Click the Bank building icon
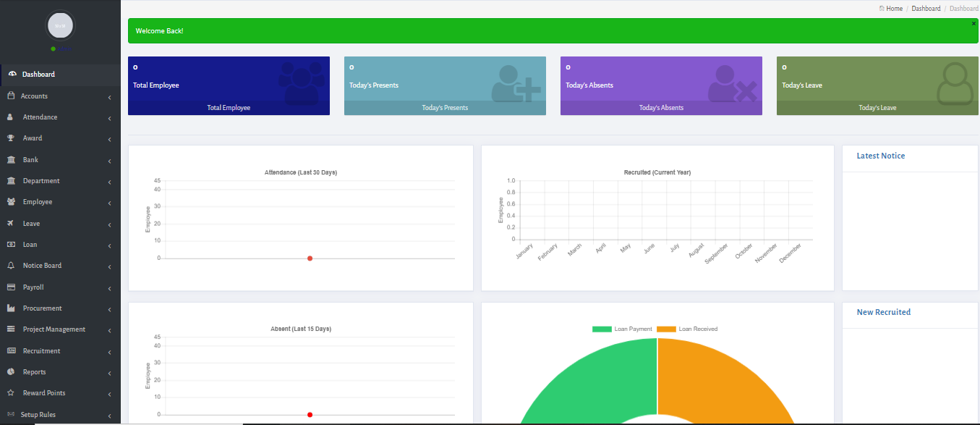Viewport: 980px width, 425px height. [x=10, y=159]
